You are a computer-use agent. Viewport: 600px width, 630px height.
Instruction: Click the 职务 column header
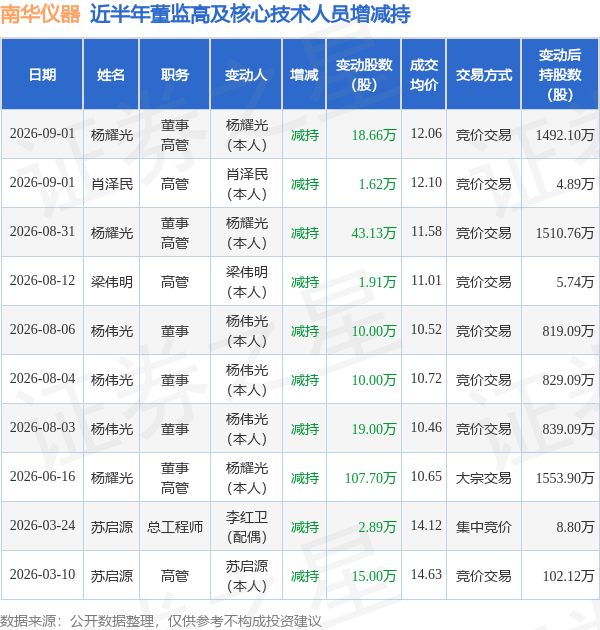174,74
